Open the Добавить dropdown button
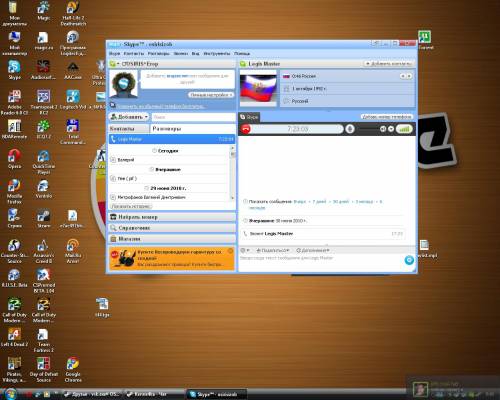The height and width of the screenshot is (400, 500). [x=129, y=117]
